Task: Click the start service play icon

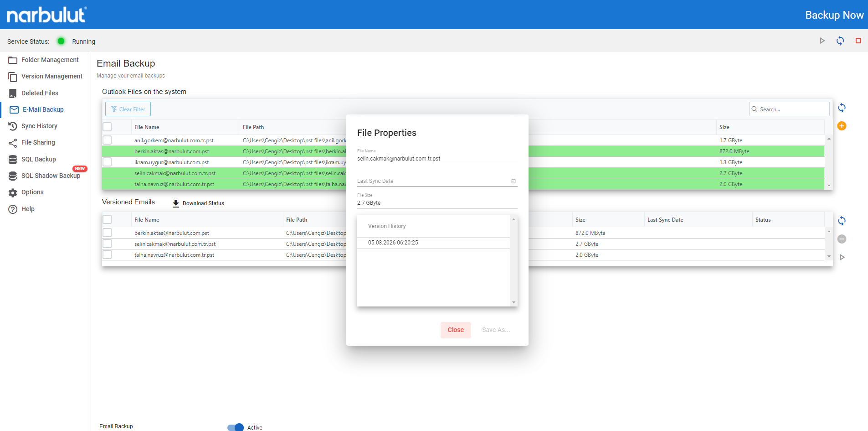Action: [822, 41]
